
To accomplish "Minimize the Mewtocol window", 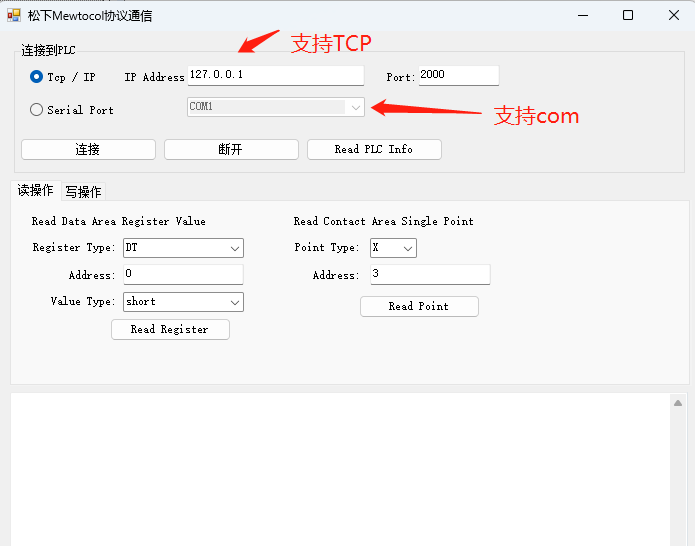I will click(583, 15).
